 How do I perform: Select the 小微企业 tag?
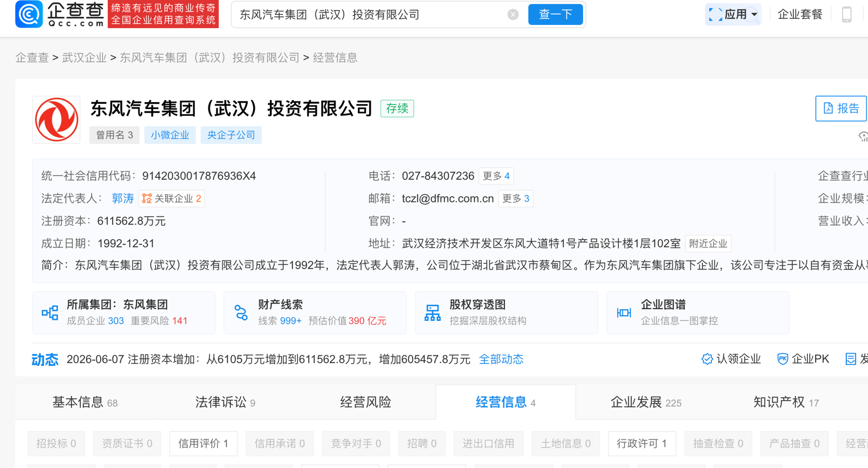click(x=170, y=135)
